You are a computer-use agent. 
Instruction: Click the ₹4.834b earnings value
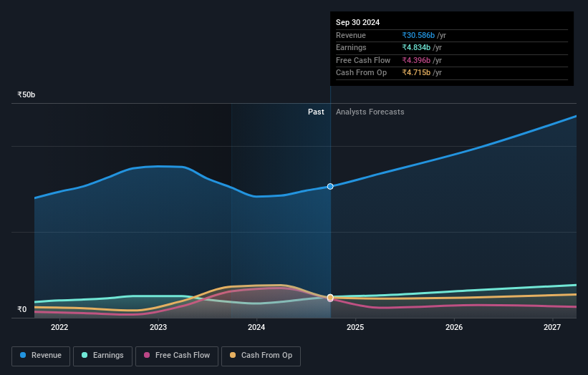[416, 47]
